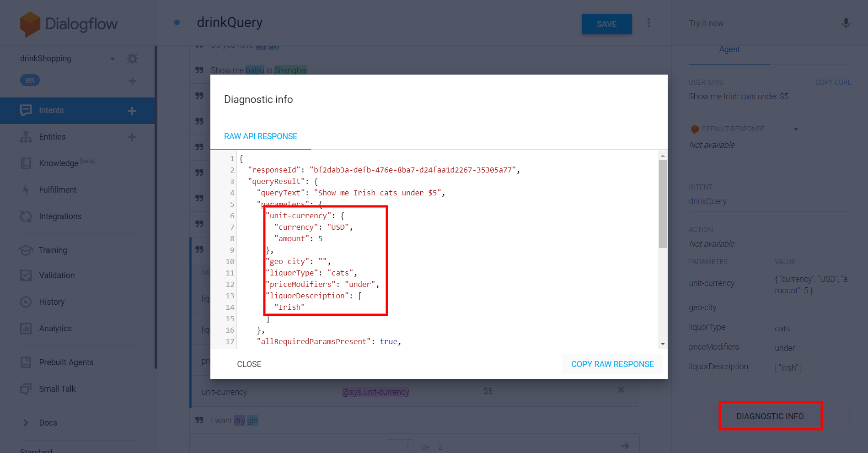Click the @sys.unit-currency entity text
868x453 pixels.
[375, 392]
